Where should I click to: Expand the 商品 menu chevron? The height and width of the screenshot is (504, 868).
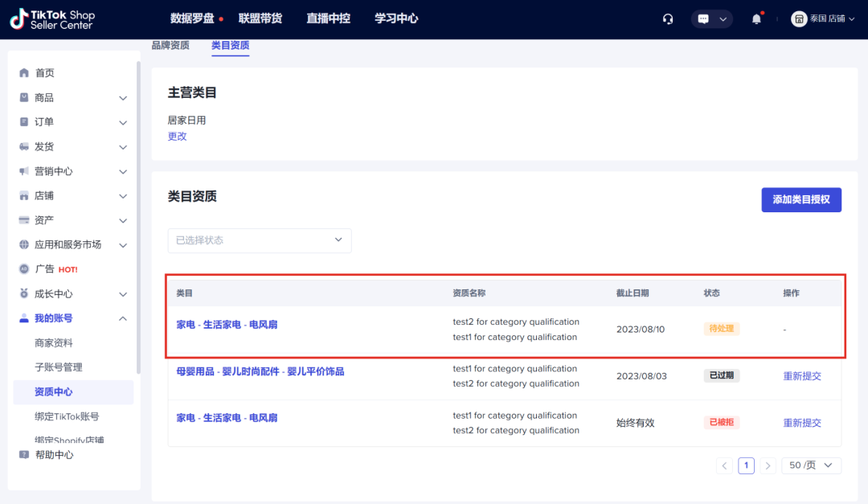click(x=123, y=98)
